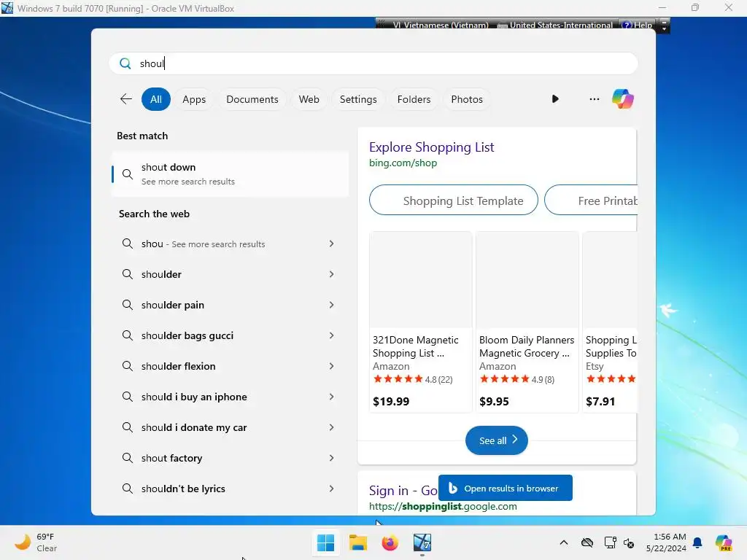Image resolution: width=747 pixels, height=560 pixels.
Task: Click the network display tray icon
Action: coord(610,542)
